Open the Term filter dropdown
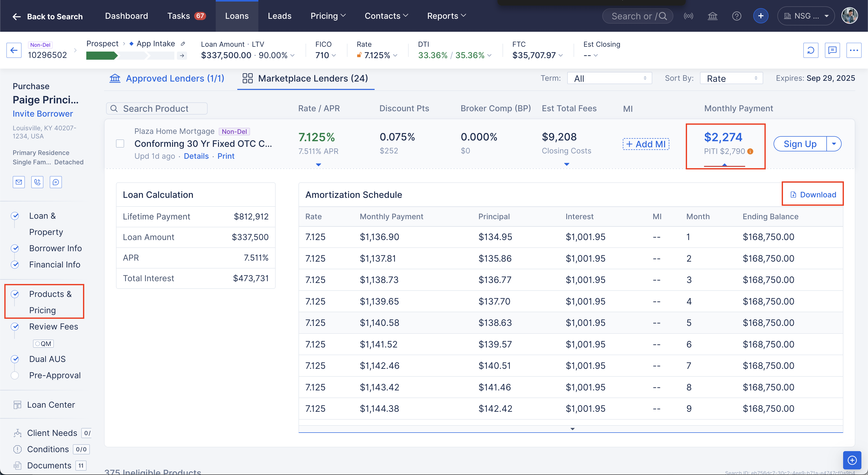Image resolution: width=868 pixels, height=475 pixels. point(609,78)
